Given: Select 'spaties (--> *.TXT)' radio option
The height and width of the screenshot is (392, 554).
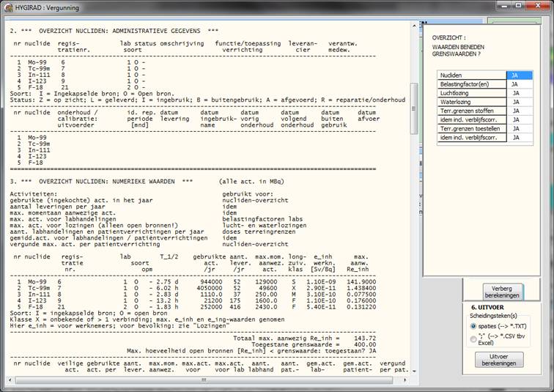Looking at the screenshot, I should point(473,326).
